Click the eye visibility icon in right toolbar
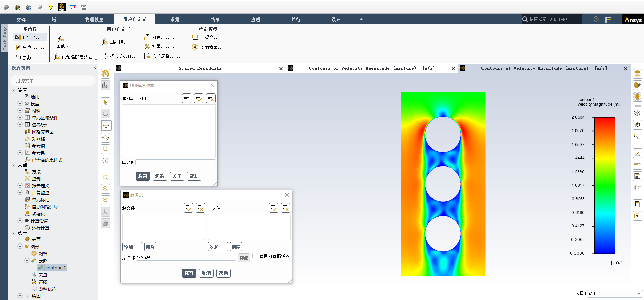Screen dimensions: 644x300 637,113
